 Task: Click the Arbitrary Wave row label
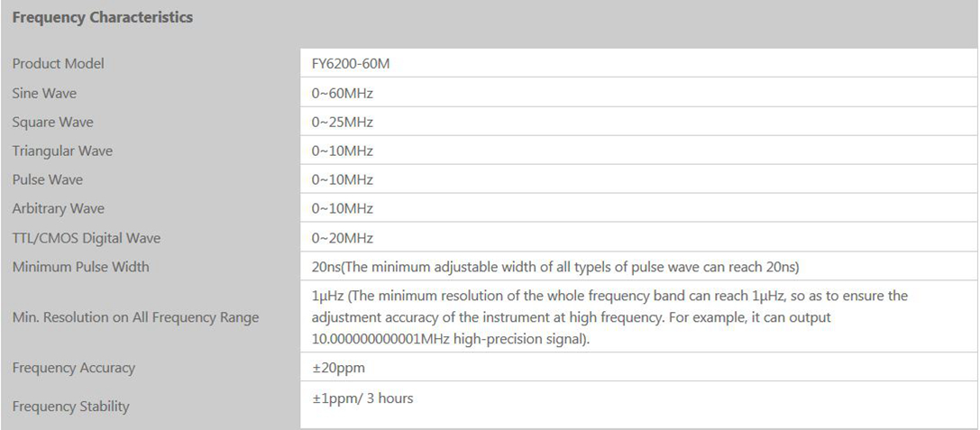pos(58,208)
